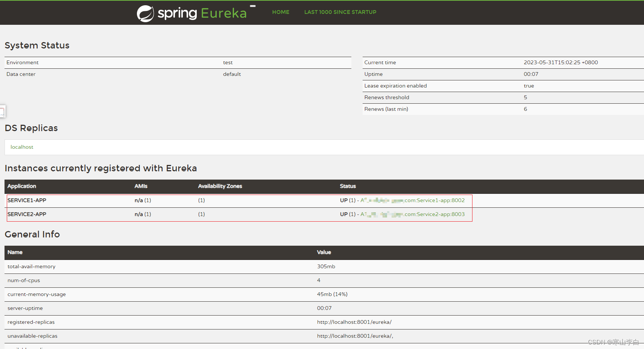Select the 305mb memory value

click(326, 266)
